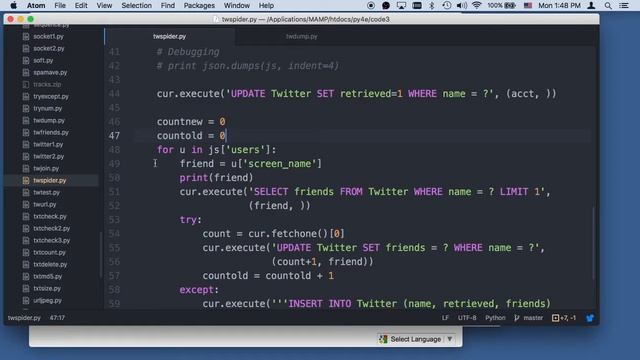Open twtest.py in the tree view
Screen dimensions: 640x360
[47, 192]
